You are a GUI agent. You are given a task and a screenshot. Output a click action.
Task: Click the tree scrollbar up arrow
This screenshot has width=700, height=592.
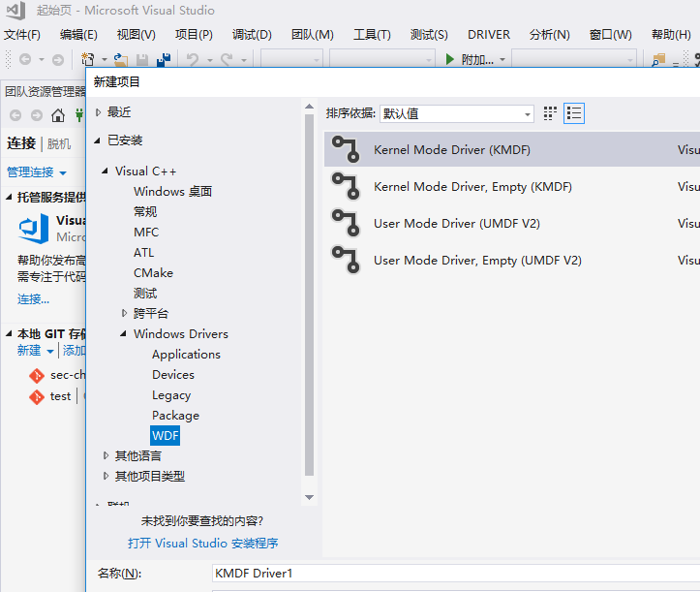click(309, 107)
